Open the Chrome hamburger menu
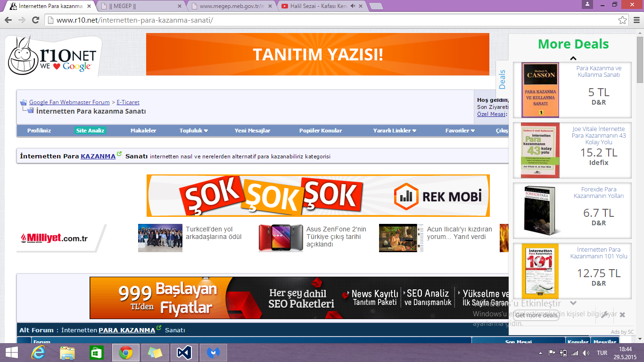 (636, 20)
